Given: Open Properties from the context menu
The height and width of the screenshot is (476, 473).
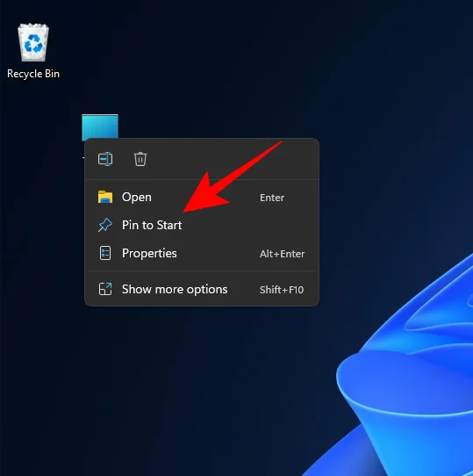Looking at the screenshot, I should coord(202,253).
